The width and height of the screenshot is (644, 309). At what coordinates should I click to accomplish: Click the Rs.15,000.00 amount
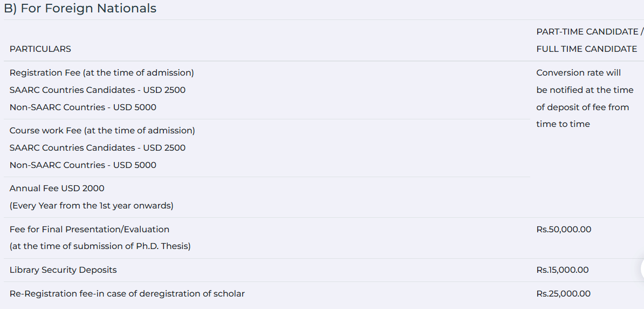563,270
